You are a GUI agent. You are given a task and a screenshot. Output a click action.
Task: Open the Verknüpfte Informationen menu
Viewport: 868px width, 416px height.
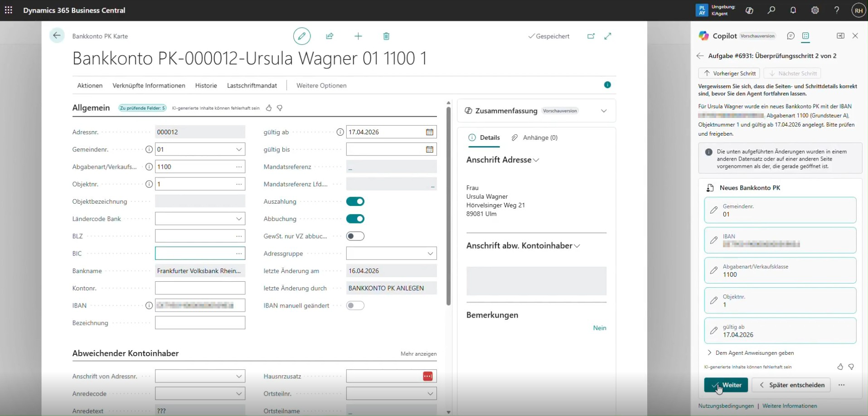[149, 85]
